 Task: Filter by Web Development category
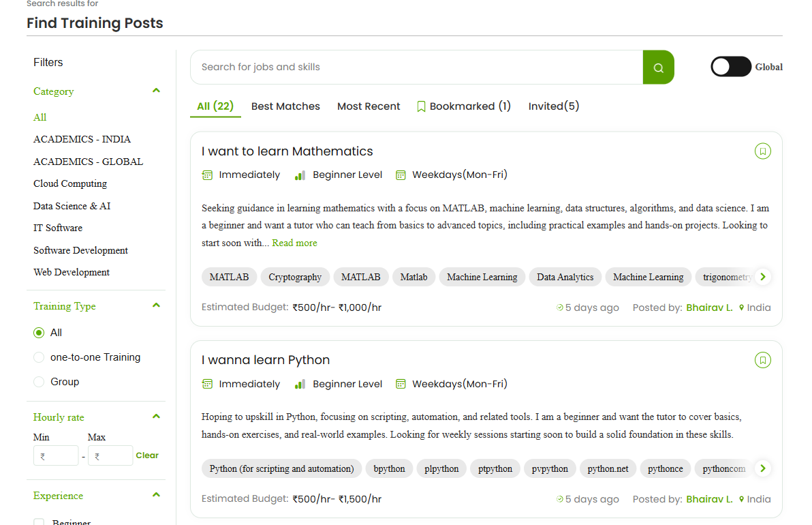pos(72,272)
